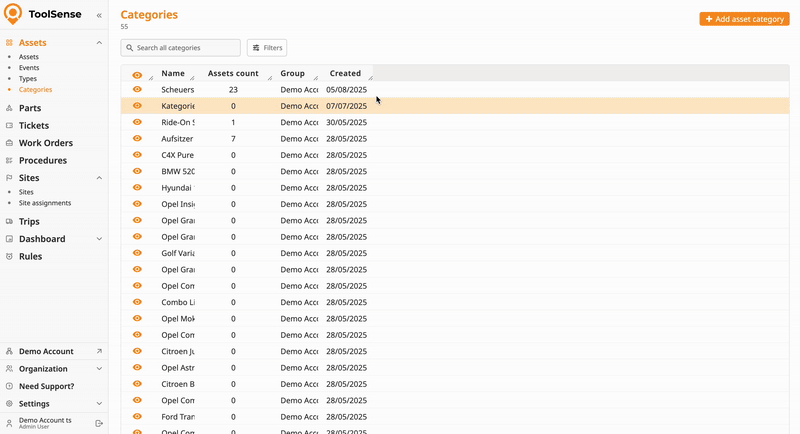Expand the Organization menu in the sidebar

99,369
